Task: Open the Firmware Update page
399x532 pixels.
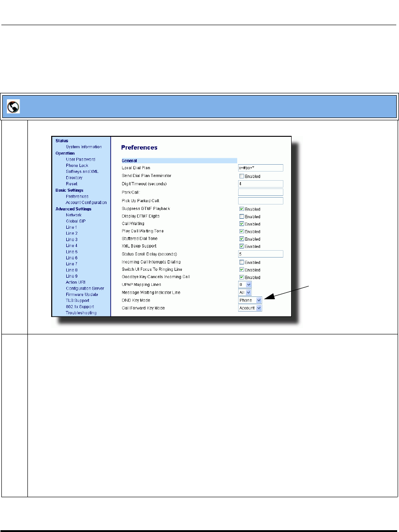Action: pyautogui.click(x=82, y=295)
